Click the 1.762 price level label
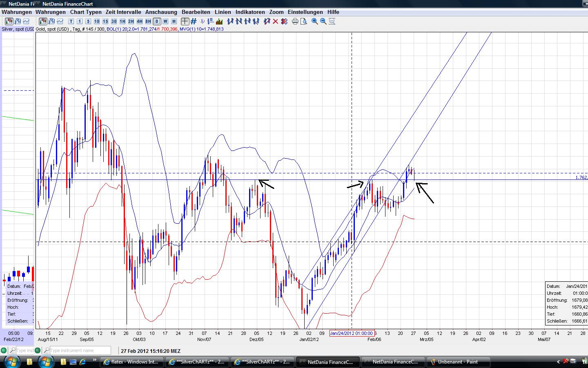This screenshot has height=368, width=588. point(581,177)
